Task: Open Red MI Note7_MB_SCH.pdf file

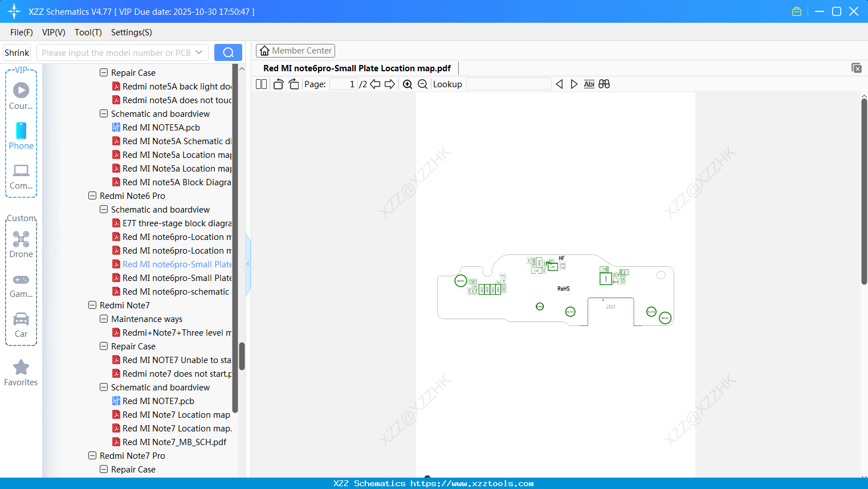Action: click(169, 442)
